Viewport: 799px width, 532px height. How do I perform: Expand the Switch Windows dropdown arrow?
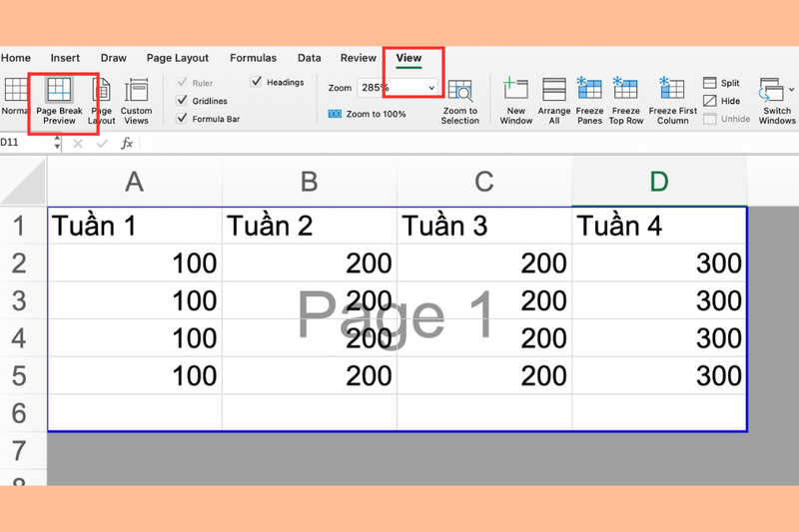(791, 90)
